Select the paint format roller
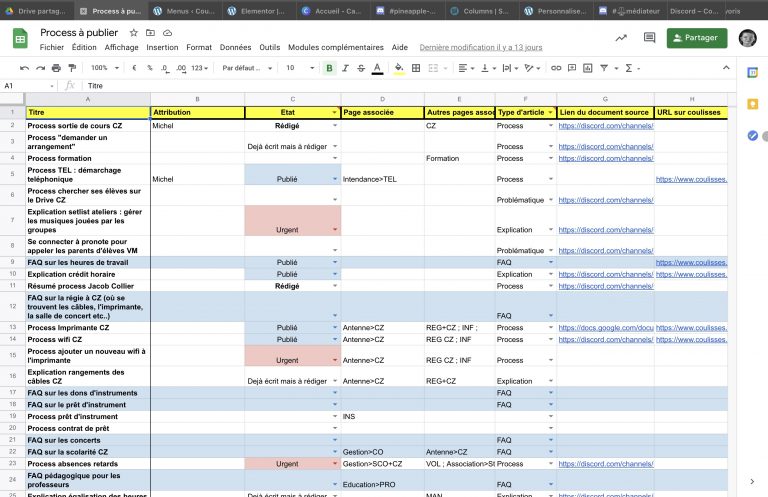The image size is (768, 497). point(71,68)
